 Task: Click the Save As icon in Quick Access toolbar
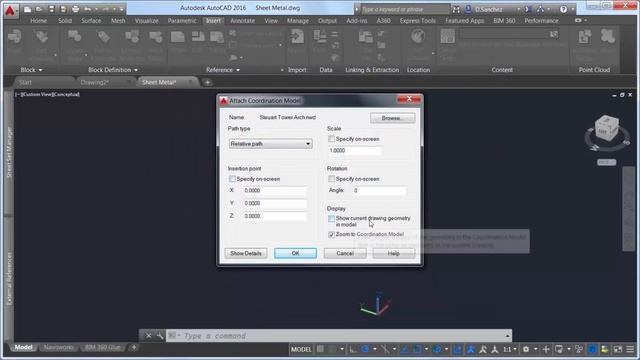click(x=63, y=9)
